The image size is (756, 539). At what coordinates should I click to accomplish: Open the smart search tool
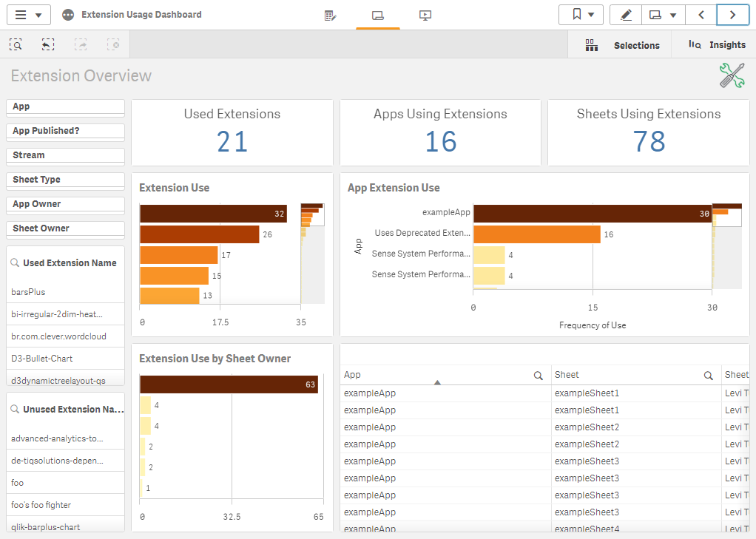(x=16, y=45)
